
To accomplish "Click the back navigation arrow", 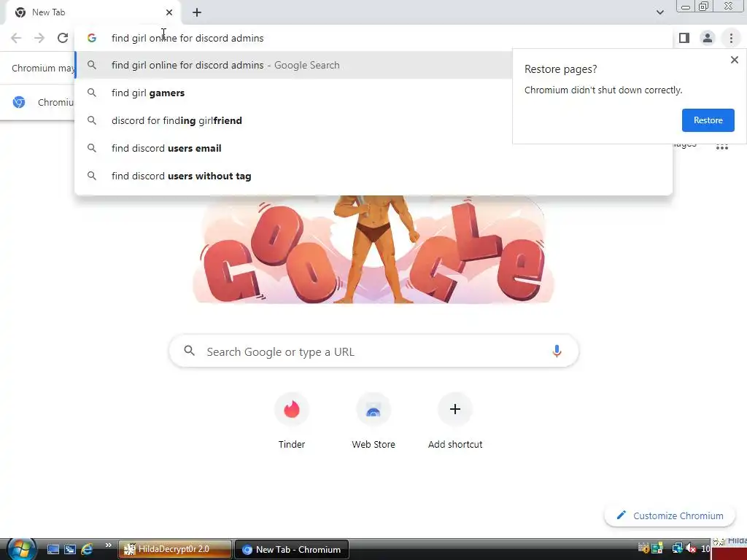I will tap(16, 38).
